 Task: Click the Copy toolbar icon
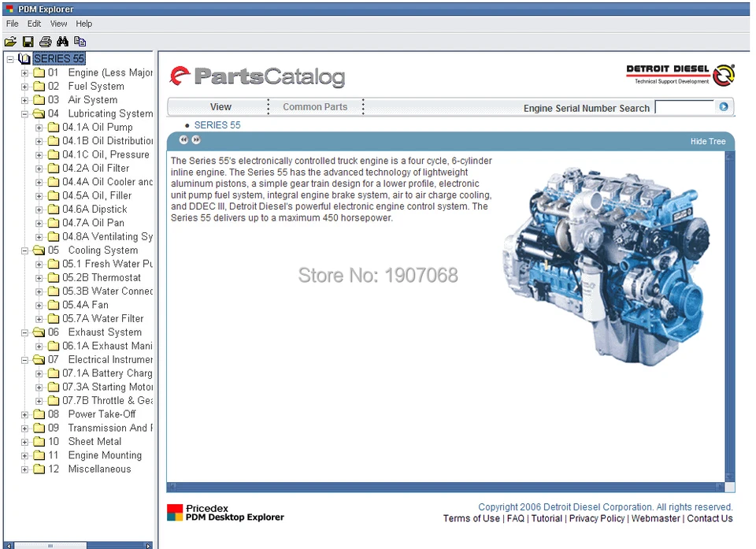point(80,42)
